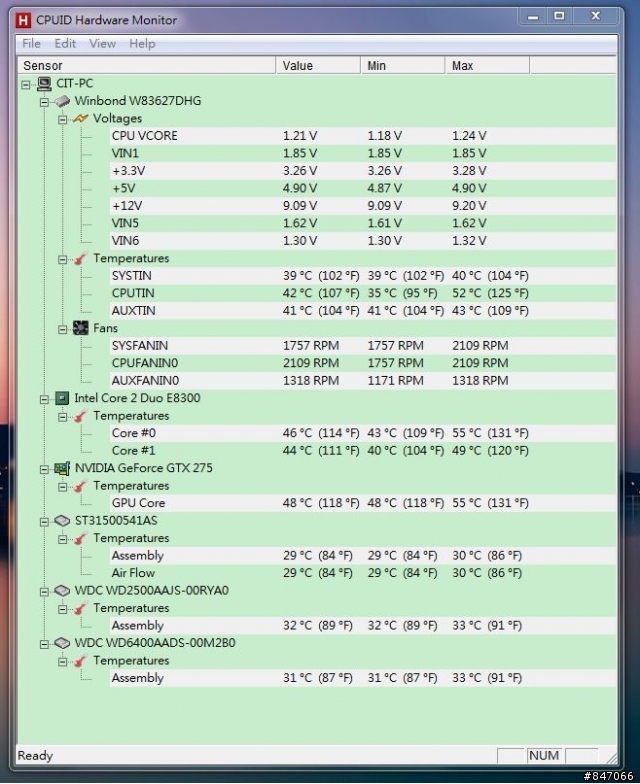Collapse the NVIDIA GeForce GTX 275 node
The image size is (640, 784).
point(44,469)
